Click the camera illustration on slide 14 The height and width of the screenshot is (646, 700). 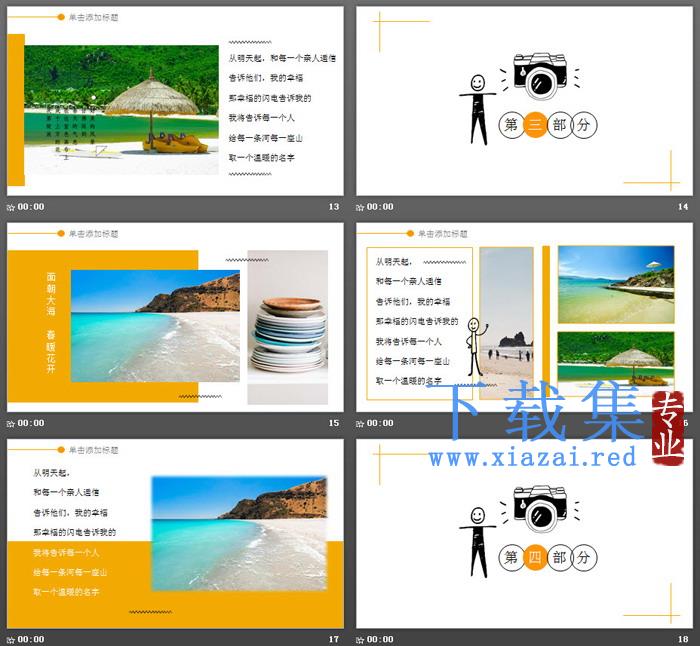pyautogui.click(x=540, y=76)
